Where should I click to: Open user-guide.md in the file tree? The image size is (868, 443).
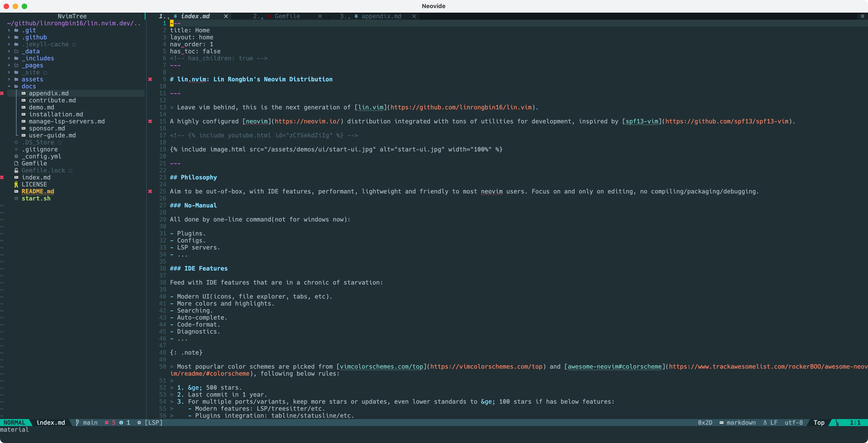(52, 135)
